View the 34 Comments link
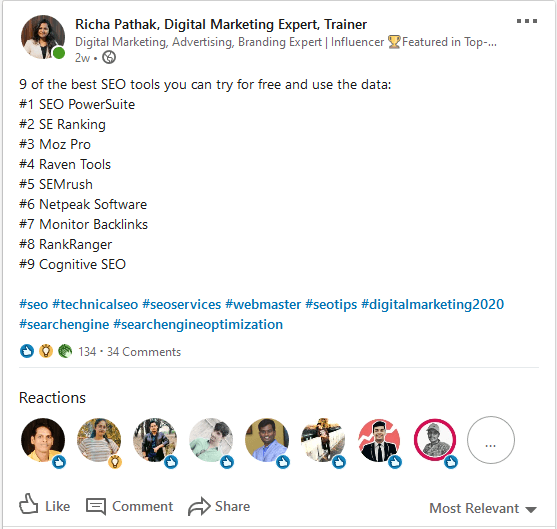The image size is (557, 529). (x=144, y=352)
